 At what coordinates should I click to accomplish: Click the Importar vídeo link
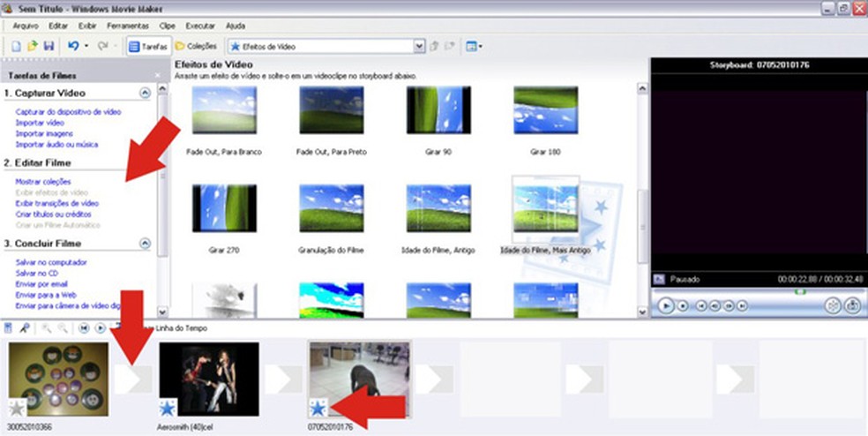coord(38,124)
